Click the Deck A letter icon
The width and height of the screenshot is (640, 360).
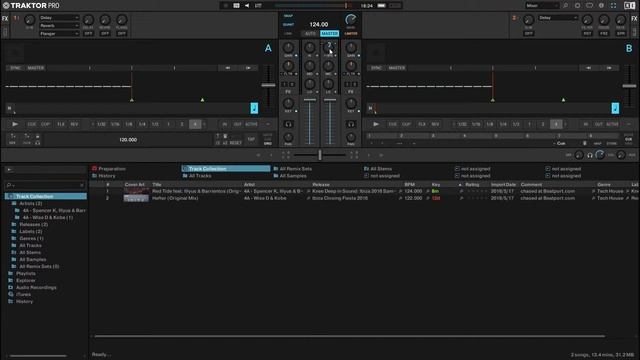(268, 48)
